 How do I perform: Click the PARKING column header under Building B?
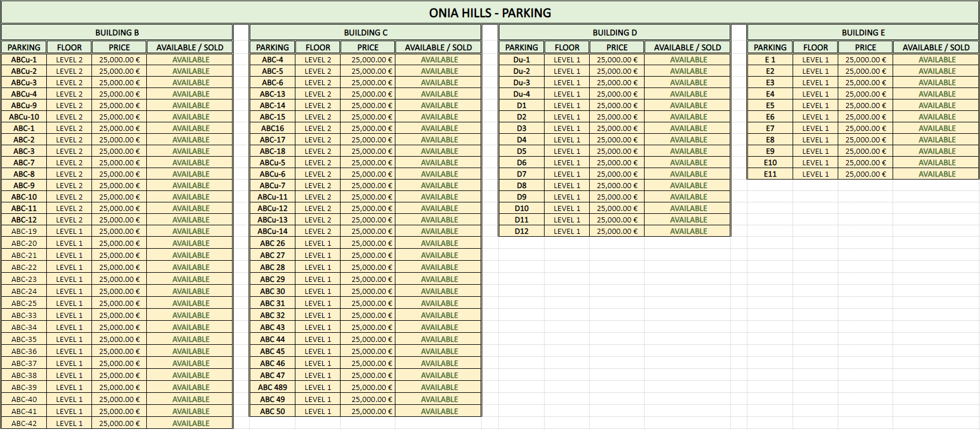click(x=24, y=47)
